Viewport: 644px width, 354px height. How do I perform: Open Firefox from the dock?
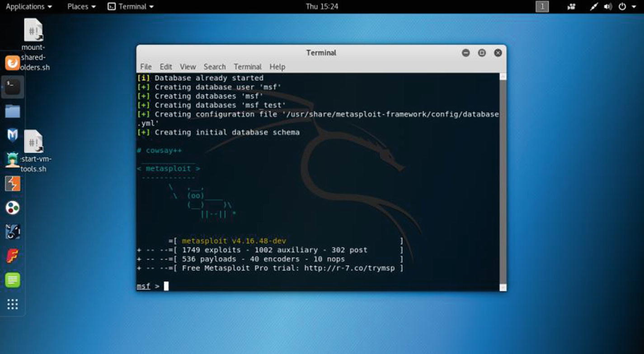point(12,62)
